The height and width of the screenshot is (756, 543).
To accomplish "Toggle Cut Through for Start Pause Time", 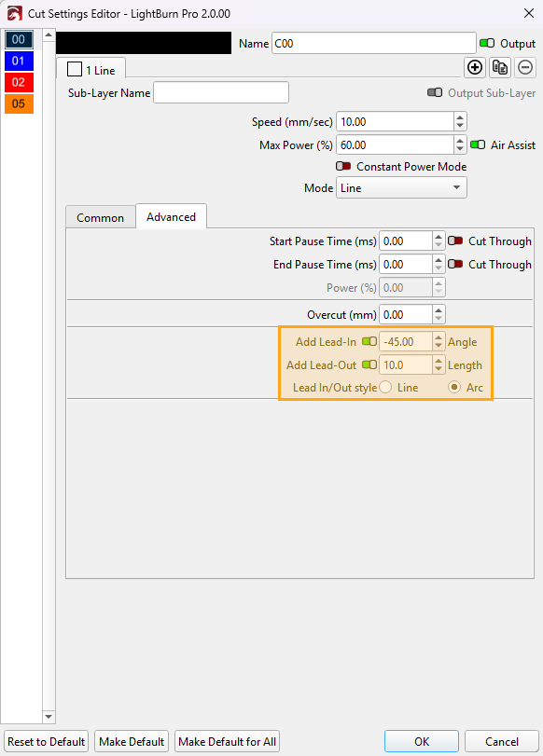I will tap(455, 241).
